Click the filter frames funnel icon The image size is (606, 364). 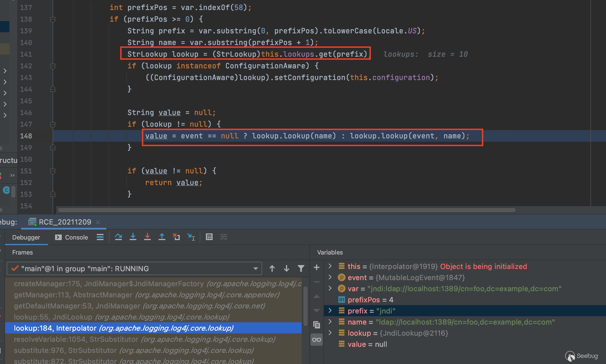301,268
